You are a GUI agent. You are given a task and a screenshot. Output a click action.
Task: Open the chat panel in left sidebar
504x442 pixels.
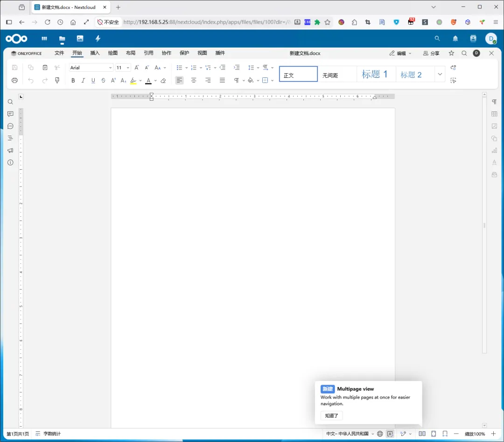(x=10, y=126)
